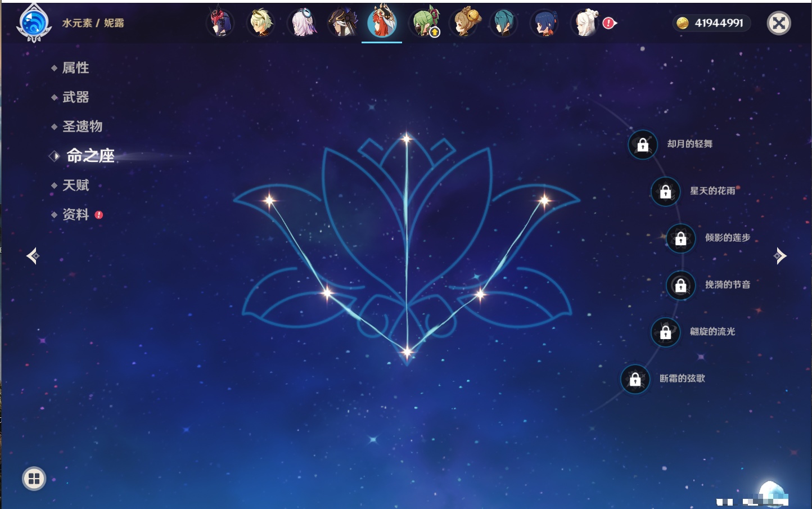Screen dimensions: 812x509
Task: Click the red notification dot beside 资料
Action: pos(99,215)
